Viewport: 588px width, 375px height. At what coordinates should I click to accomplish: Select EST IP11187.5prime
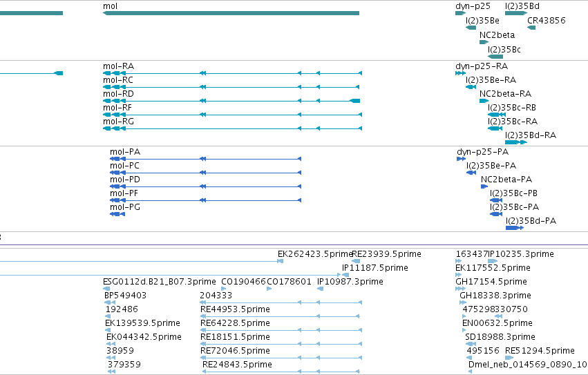345,275
